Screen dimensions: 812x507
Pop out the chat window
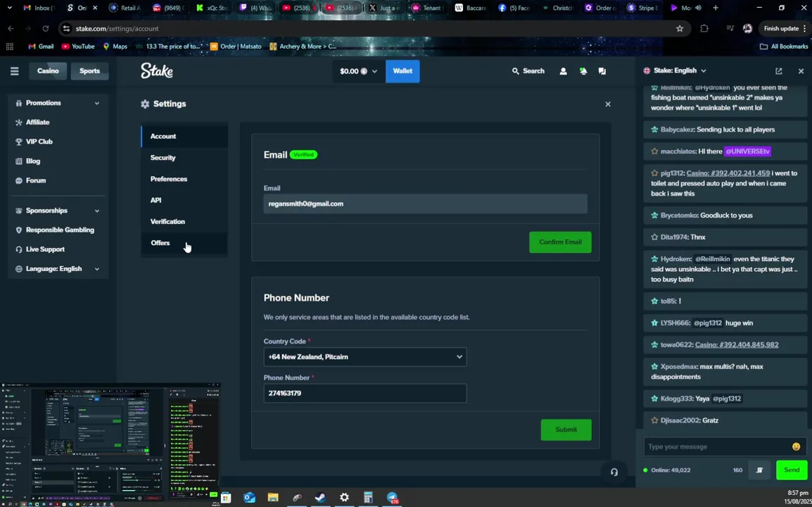(x=778, y=71)
